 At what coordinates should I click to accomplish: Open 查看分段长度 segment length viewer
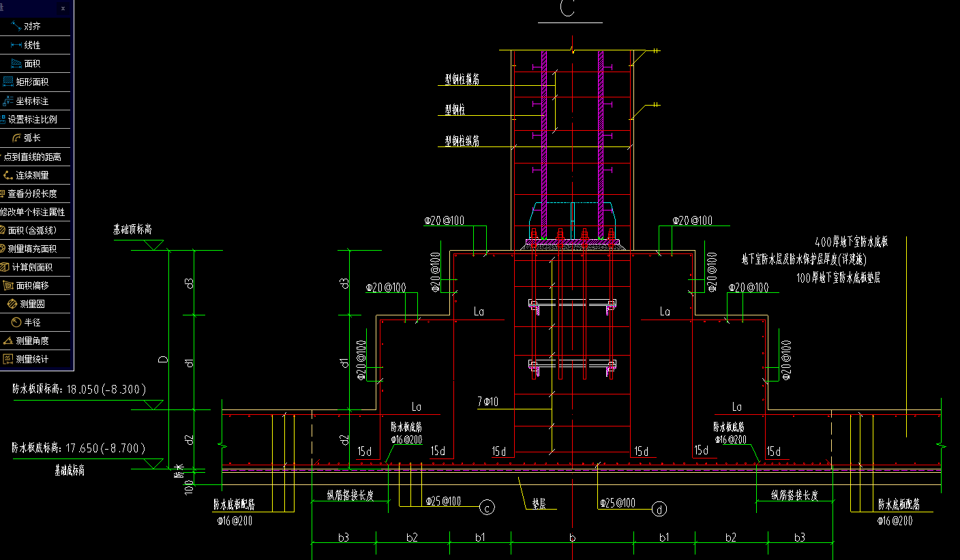tap(32, 193)
